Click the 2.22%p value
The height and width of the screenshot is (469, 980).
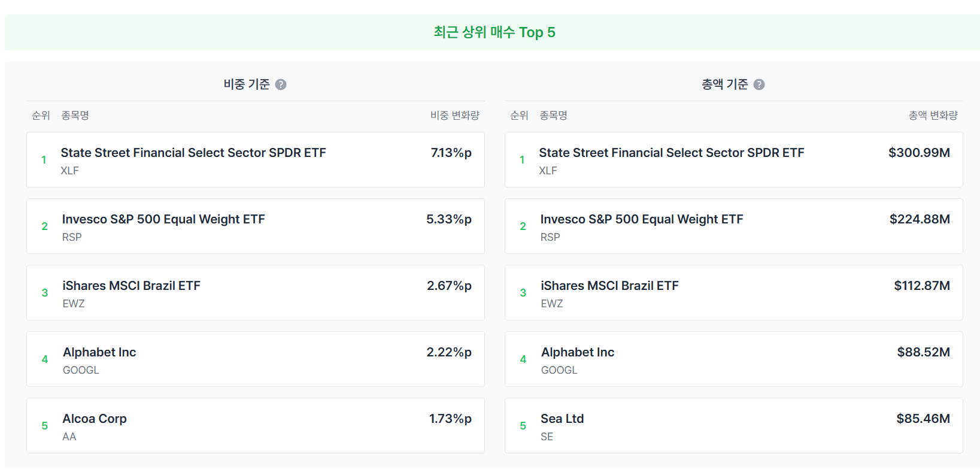tap(449, 352)
